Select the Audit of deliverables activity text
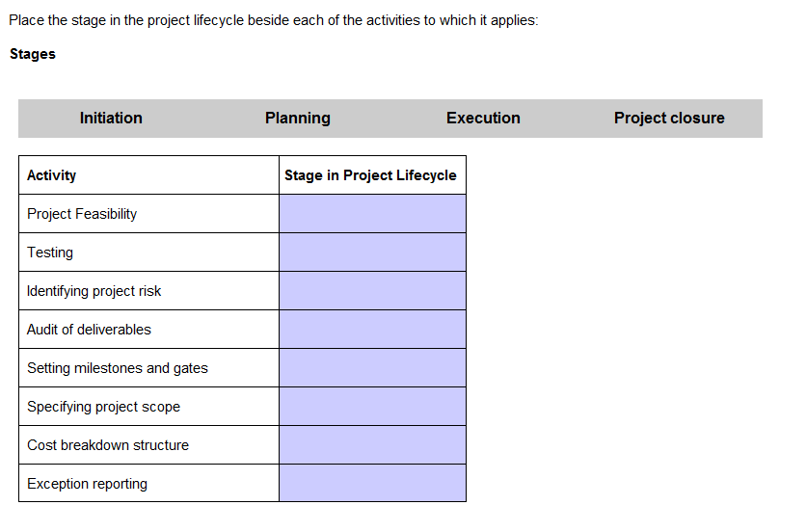 point(89,330)
